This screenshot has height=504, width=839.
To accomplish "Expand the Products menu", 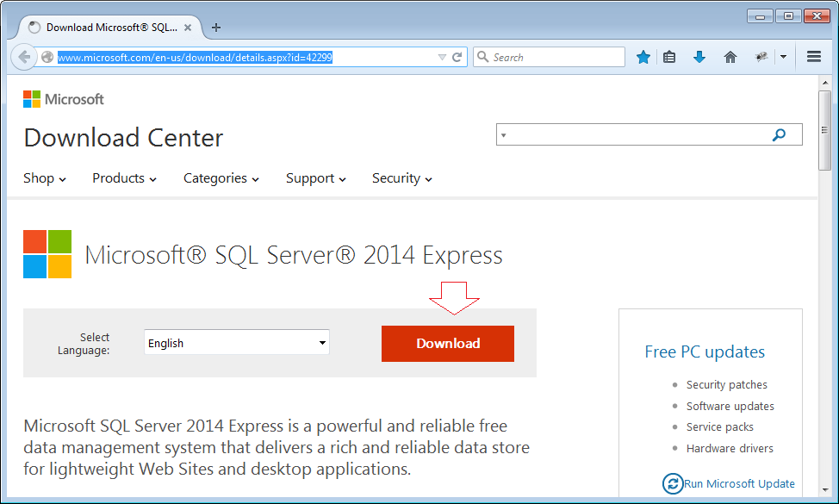I will pos(124,178).
